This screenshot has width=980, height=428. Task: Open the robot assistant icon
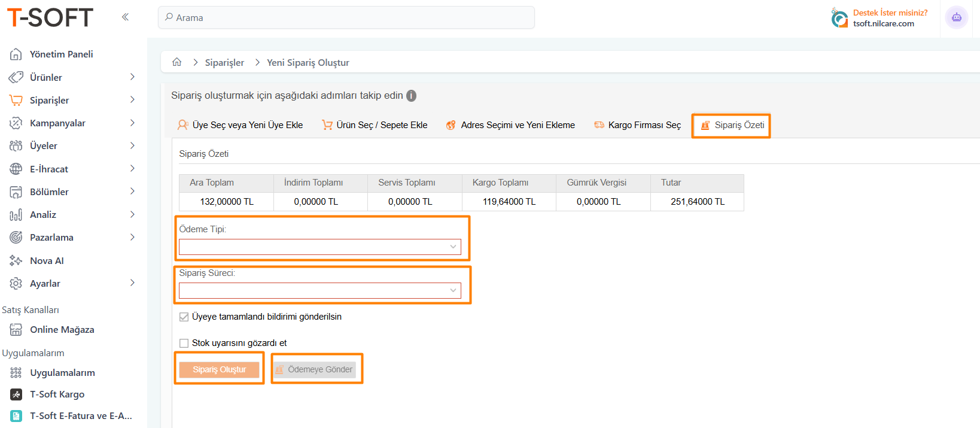956,17
